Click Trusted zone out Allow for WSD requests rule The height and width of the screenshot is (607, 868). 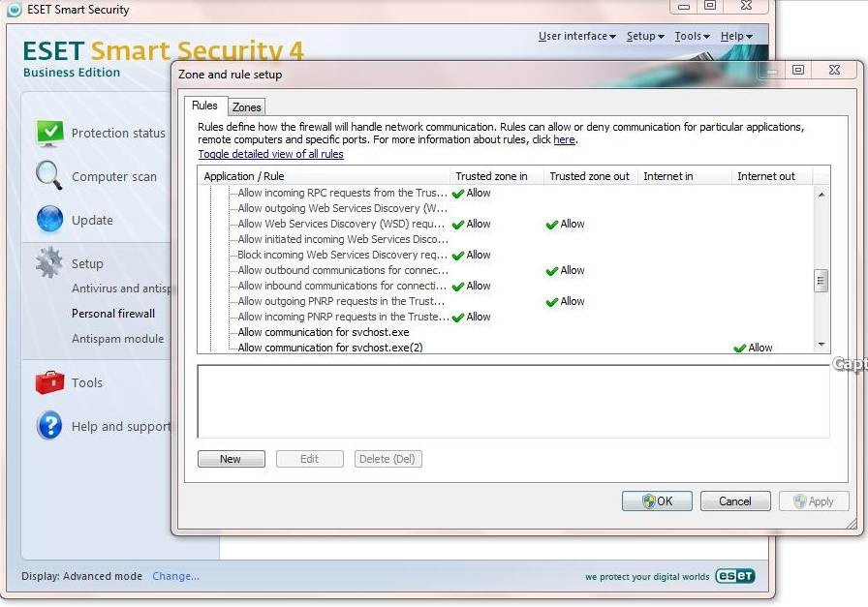pyautogui.click(x=565, y=224)
